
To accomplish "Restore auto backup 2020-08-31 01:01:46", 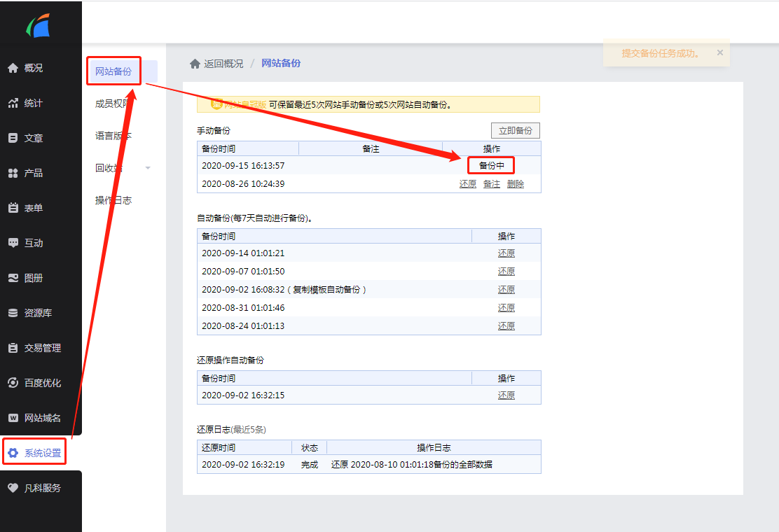I will point(506,308).
